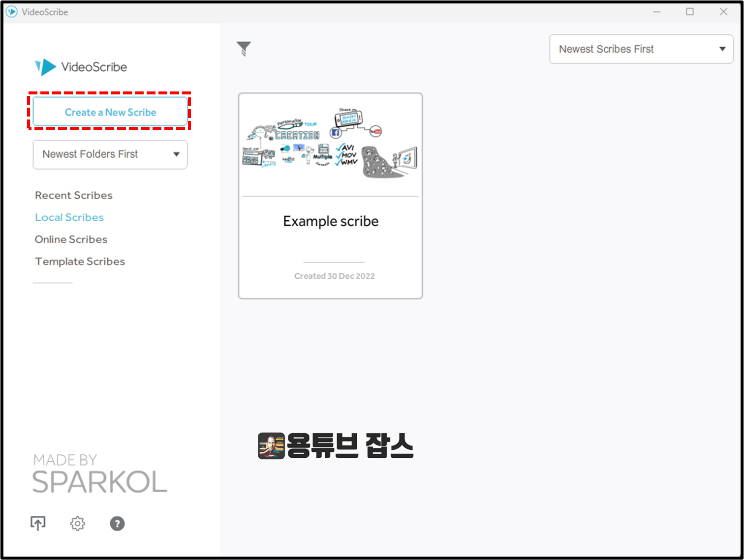This screenshot has width=744, height=560.
Task: Browse Template Scribes
Action: pyautogui.click(x=80, y=262)
